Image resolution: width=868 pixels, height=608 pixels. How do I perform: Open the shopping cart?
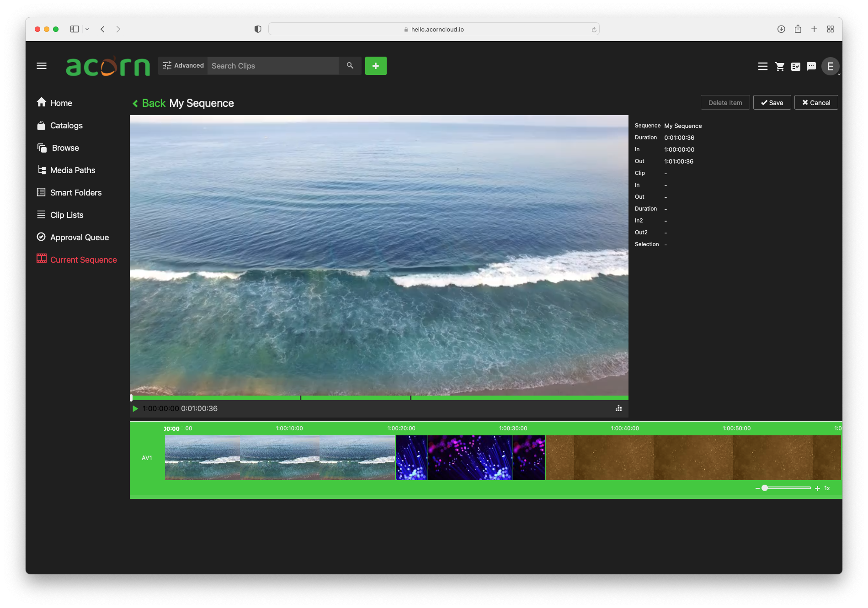tap(779, 66)
